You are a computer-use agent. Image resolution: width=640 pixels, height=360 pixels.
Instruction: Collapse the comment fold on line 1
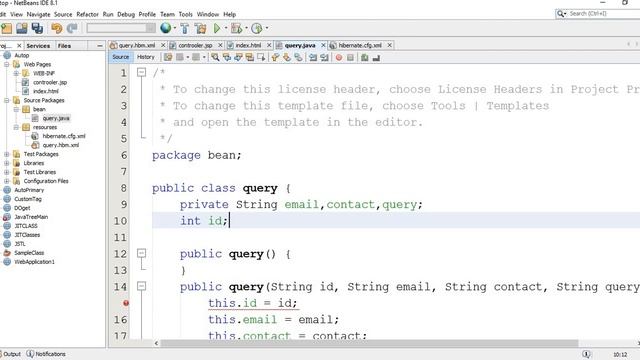click(x=141, y=73)
